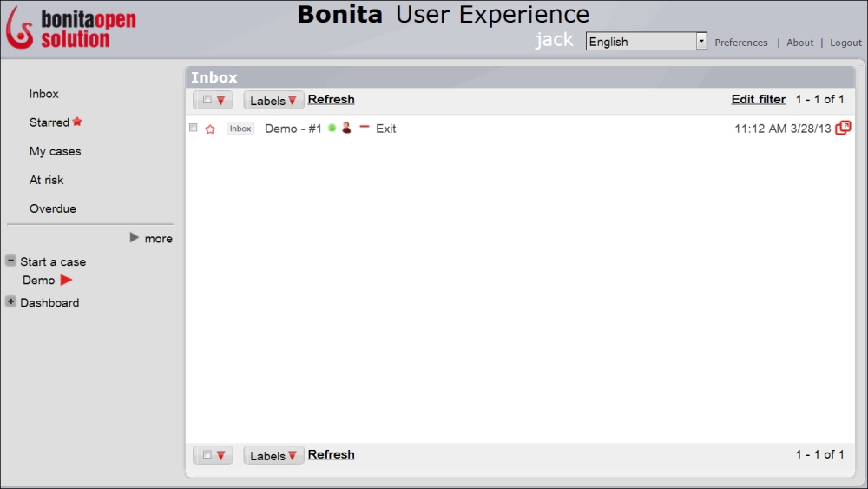Click the Exit step name
The width and height of the screenshot is (868, 489).
point(386,129)
